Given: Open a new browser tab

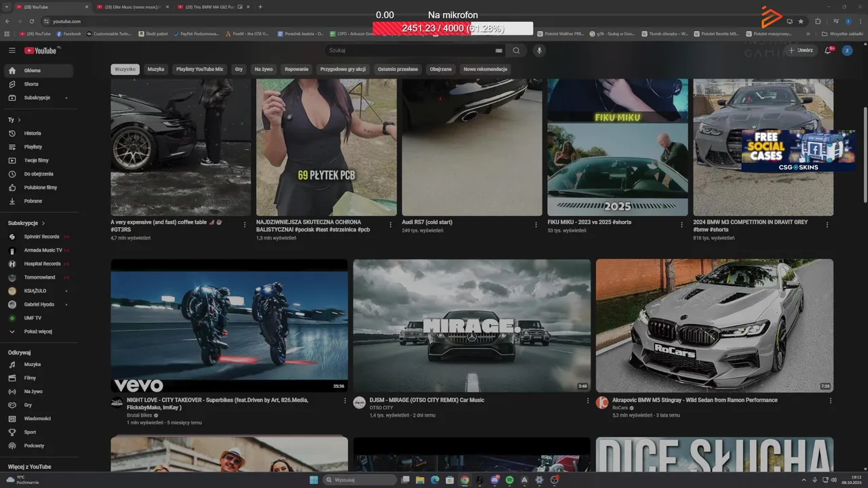Looking at the screenshot, I should point(261,7).
